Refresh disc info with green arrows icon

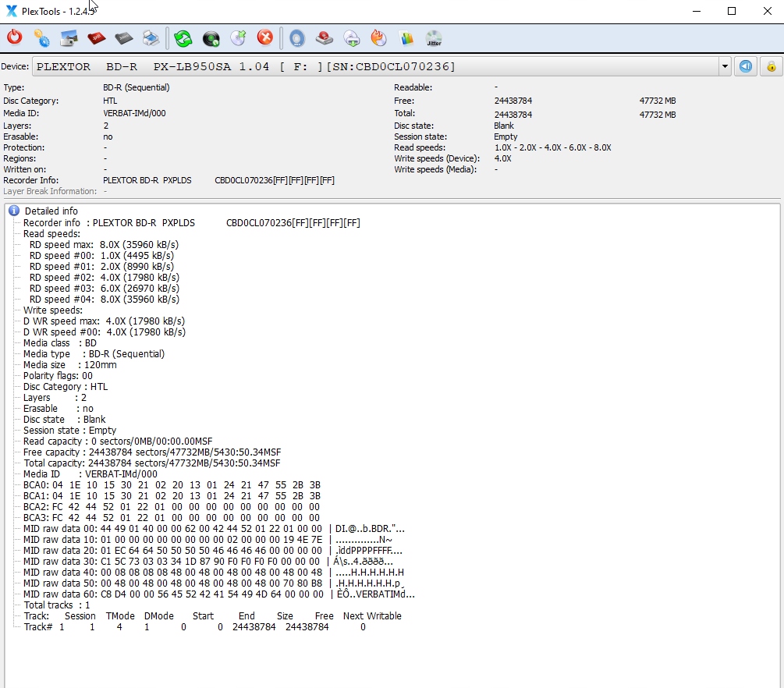[183, 38]
